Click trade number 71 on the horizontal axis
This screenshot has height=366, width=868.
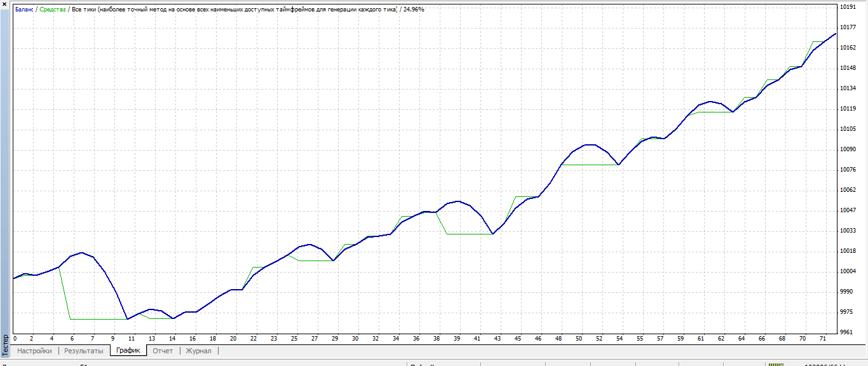coord(823,339)
